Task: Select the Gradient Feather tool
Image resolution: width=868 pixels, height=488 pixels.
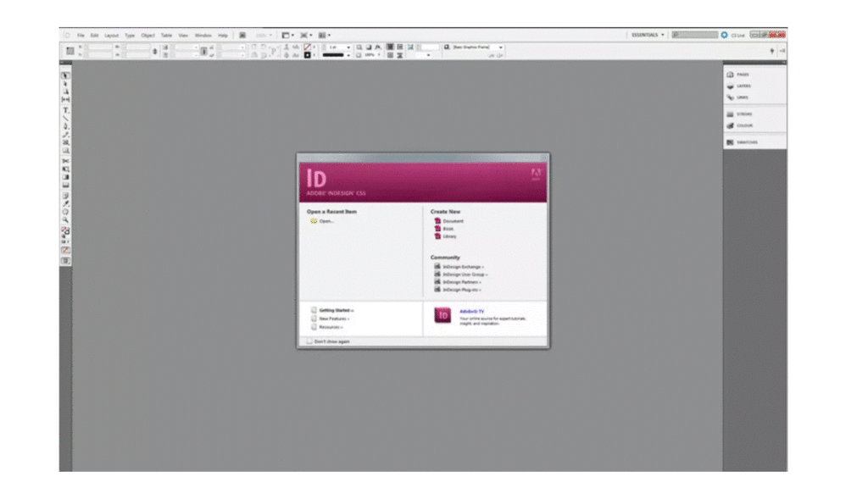Action: [65, 185]
